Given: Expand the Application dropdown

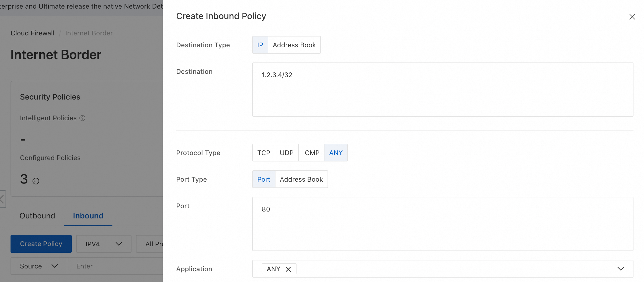Looking at the screenshot, I should coord(620,269).
